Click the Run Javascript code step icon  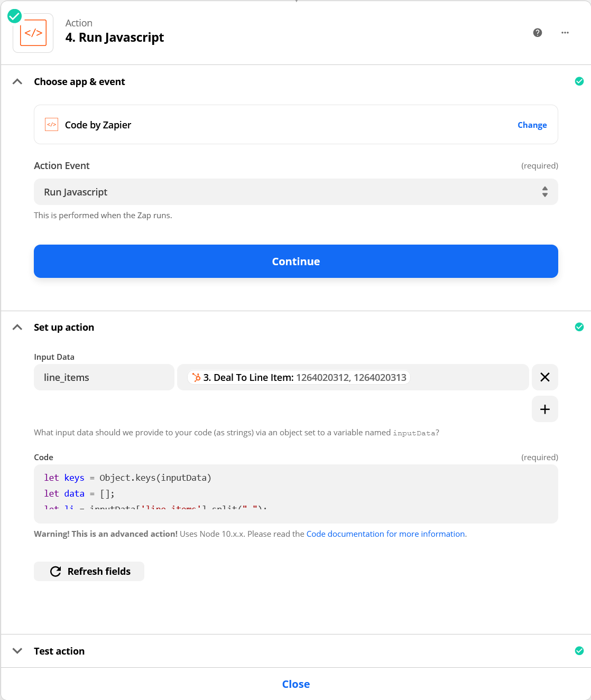coord(33,33)
